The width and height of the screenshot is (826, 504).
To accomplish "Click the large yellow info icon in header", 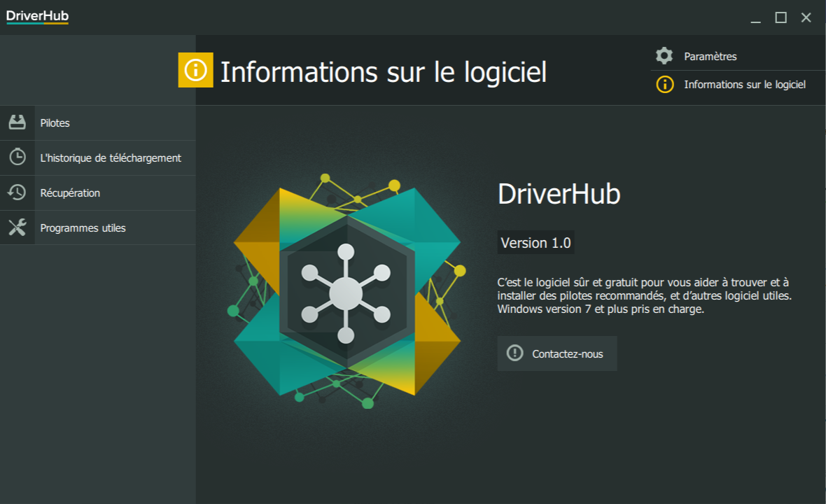I will 195,70.
